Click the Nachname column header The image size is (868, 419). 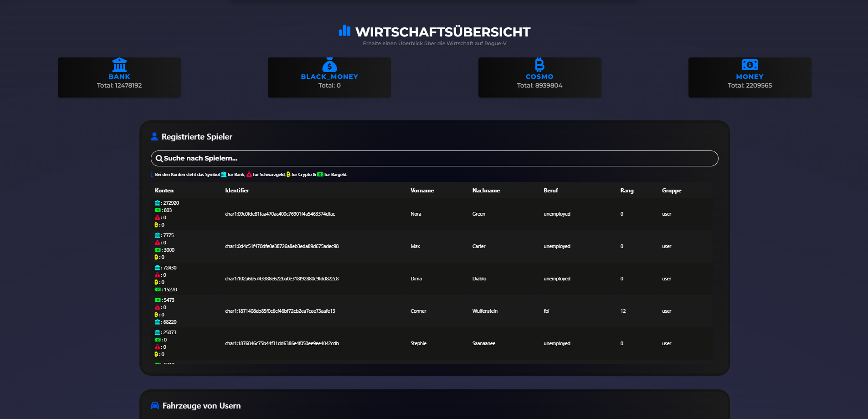(x=486, y=191)
